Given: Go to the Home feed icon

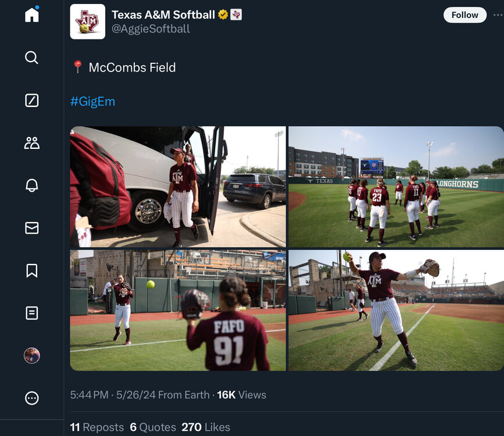Looking at the screenshot, I should [32, 15].
